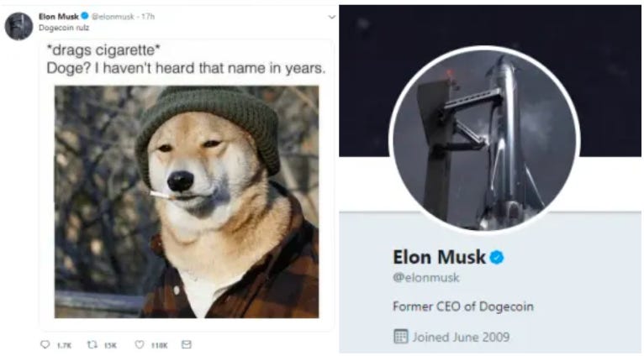Viewport: 644px width, 356px height.
Task: Click verified badge on profile name
Action: coord(497,258)
